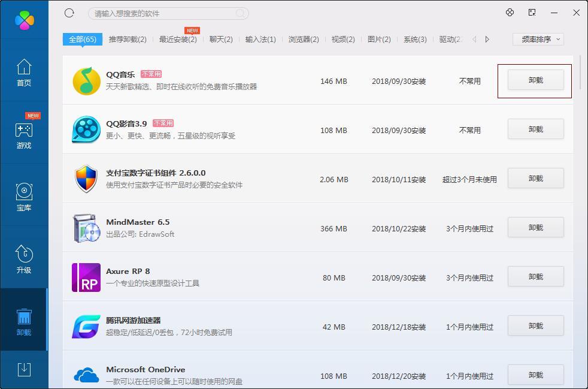The height and width of the screenshot is (389, 588).
Task: Click the 卸载 button for MindMaster 6.5
Action: (535, 227)
